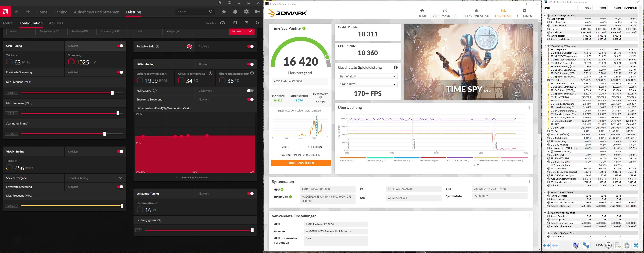Open Überwachung three-dot menu in 3DMark
The height and width of the screenshot is (253, 644).
click(529, 107)
